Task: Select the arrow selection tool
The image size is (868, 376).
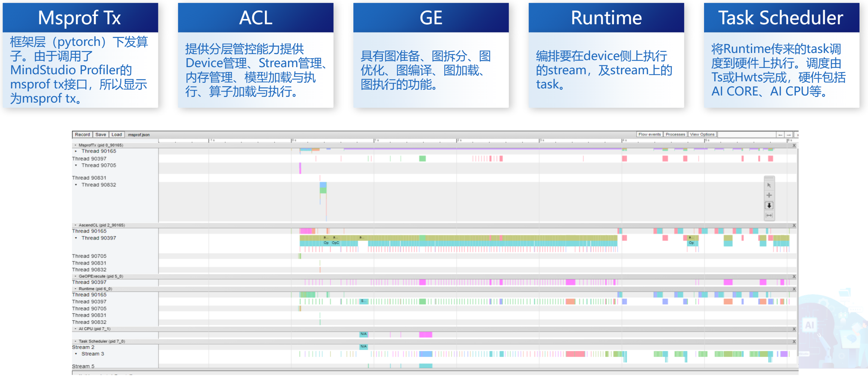Action: [x=769, y=185]
